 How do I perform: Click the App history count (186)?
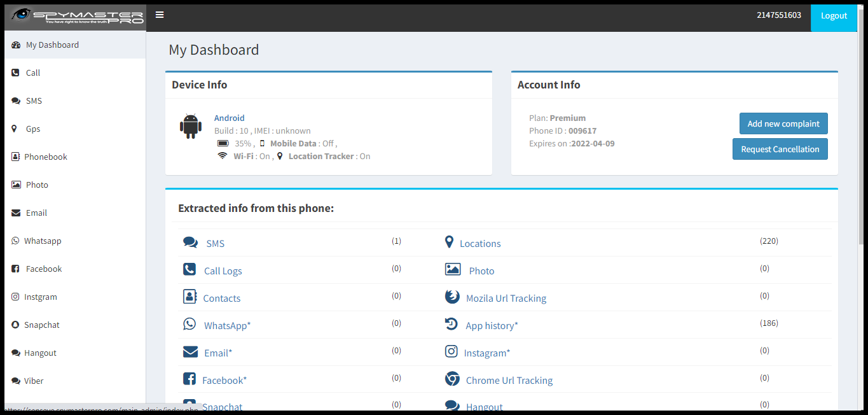769,323
